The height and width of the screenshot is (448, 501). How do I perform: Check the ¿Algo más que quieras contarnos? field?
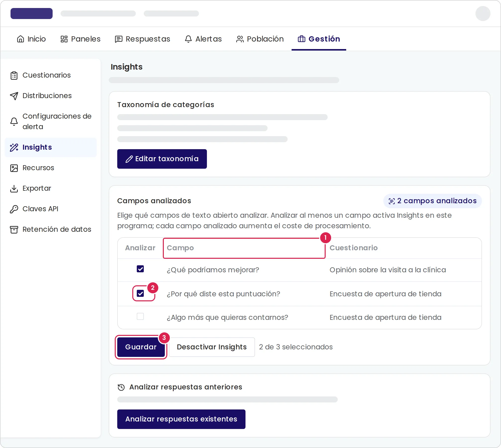[140, 317]
